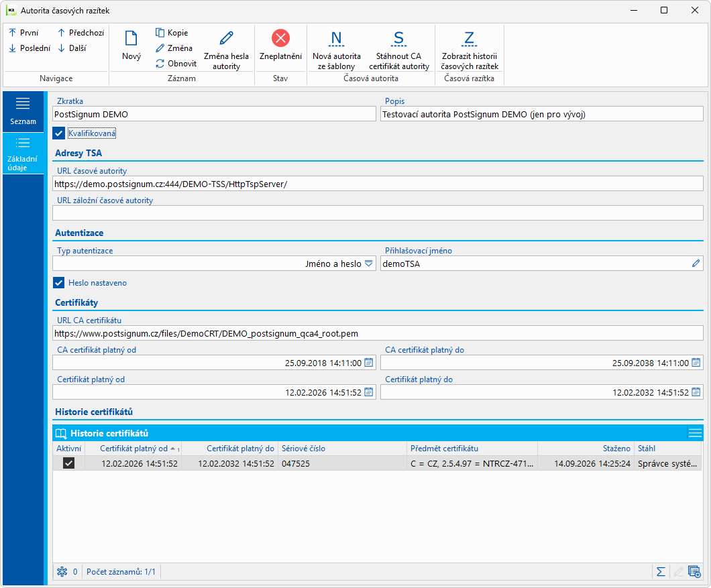Run Stáhnout CA certifikát autority
This screenshot has height=588, width=711.
click(399, 50)
